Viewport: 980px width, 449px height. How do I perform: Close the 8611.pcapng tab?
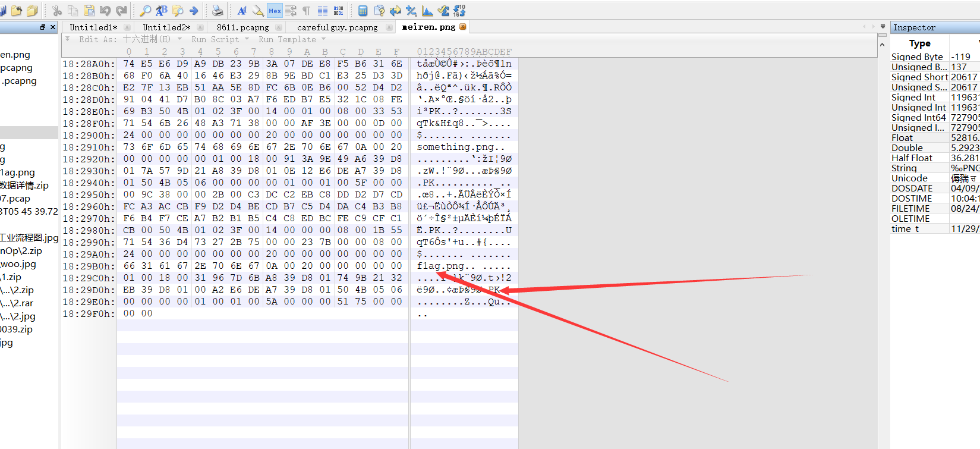pos(280,27)
